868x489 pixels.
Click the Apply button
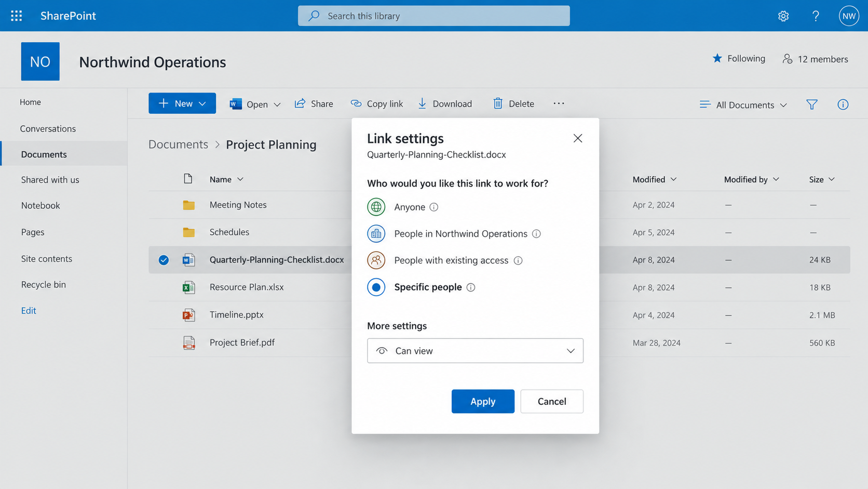(x=483, y=401)
